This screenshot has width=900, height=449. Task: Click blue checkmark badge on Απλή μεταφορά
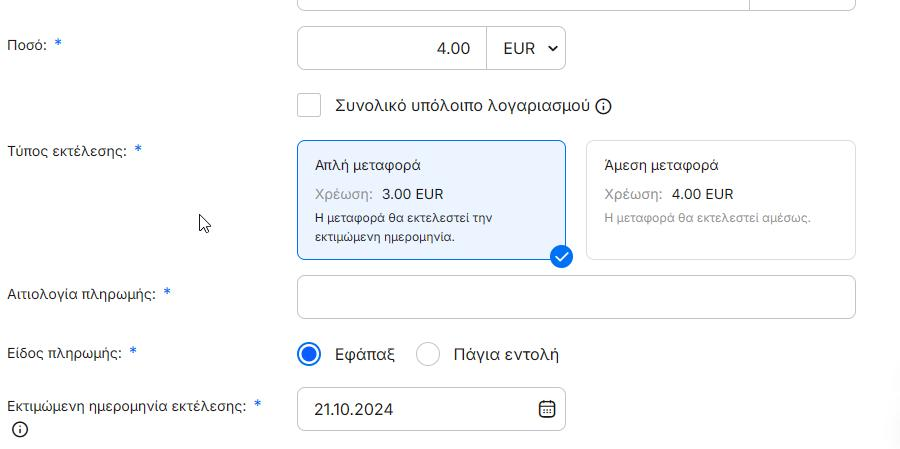562,257
